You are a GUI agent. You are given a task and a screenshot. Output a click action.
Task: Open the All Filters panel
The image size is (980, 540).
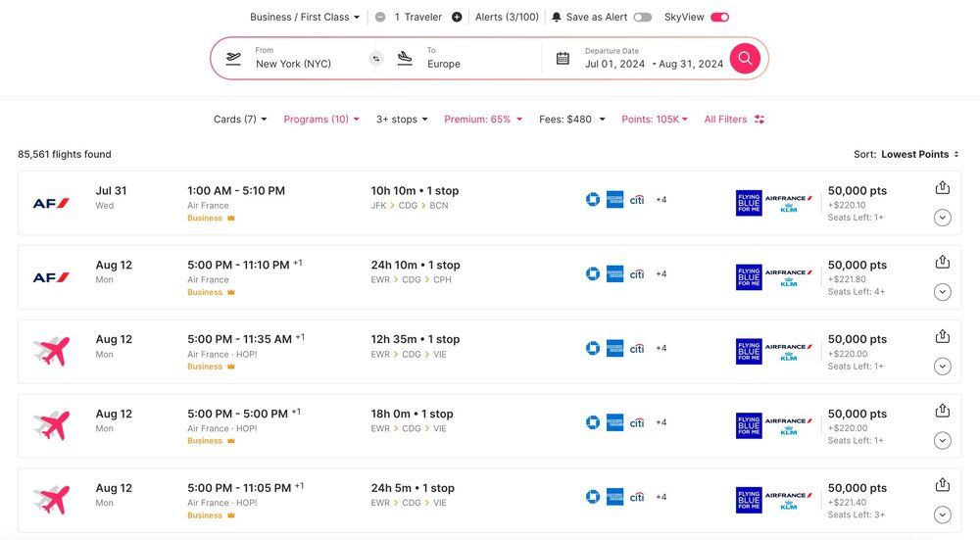click(733, 120)
